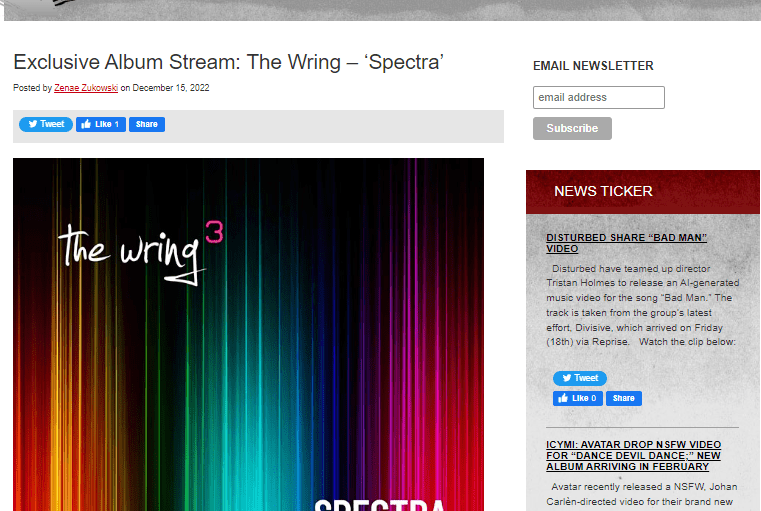The image size is (761, 511).
Task: Focus the email address input field
Action: [598, 98]
